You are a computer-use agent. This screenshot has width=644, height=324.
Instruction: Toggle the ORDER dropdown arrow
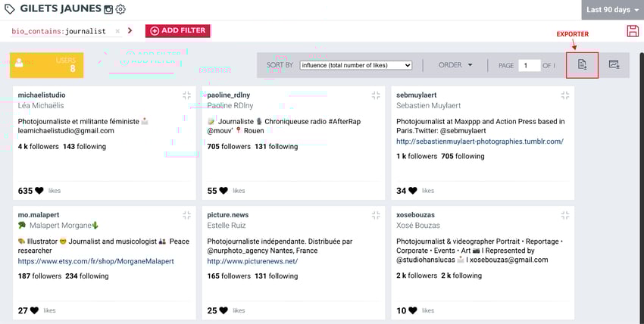pos(470,65)
